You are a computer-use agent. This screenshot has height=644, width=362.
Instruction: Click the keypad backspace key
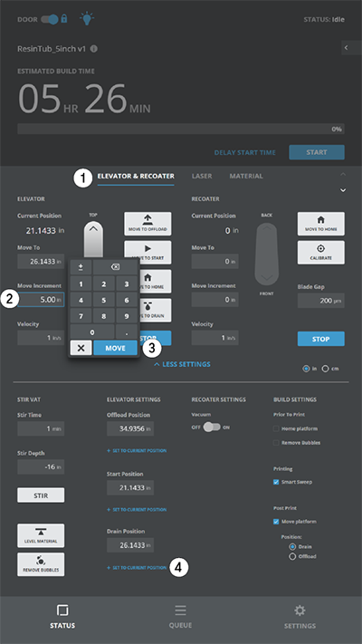[x=115, y=267]
